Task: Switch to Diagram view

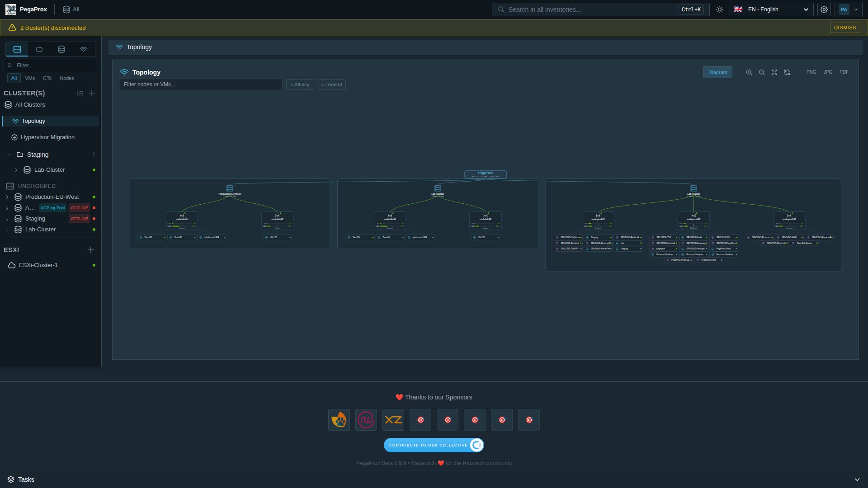Action: [717, 72]
